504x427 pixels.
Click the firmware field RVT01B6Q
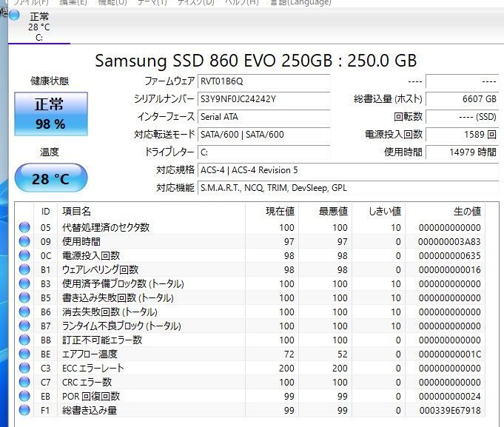264,81
